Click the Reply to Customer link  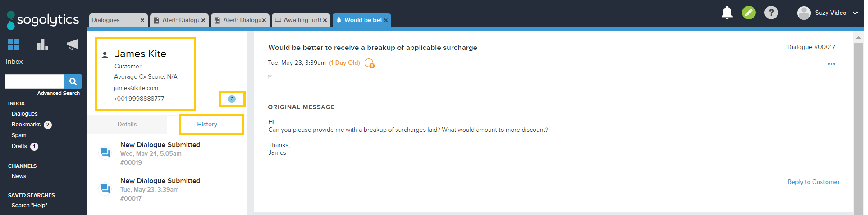tap(813, 182)
